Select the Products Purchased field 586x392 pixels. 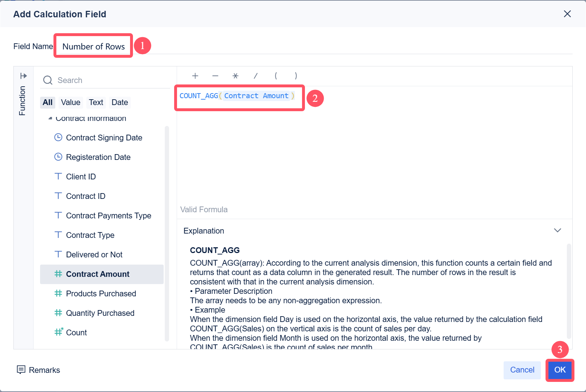(102, 293)
